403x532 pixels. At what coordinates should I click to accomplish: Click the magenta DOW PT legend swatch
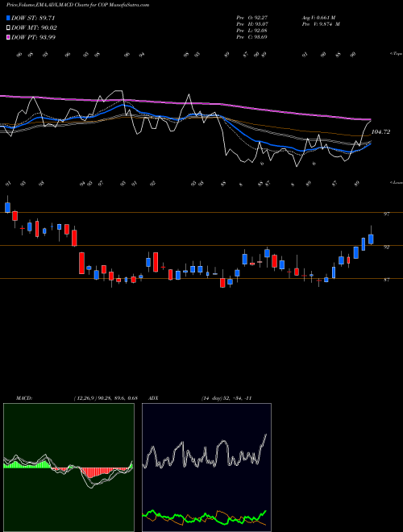click(8, 37)
